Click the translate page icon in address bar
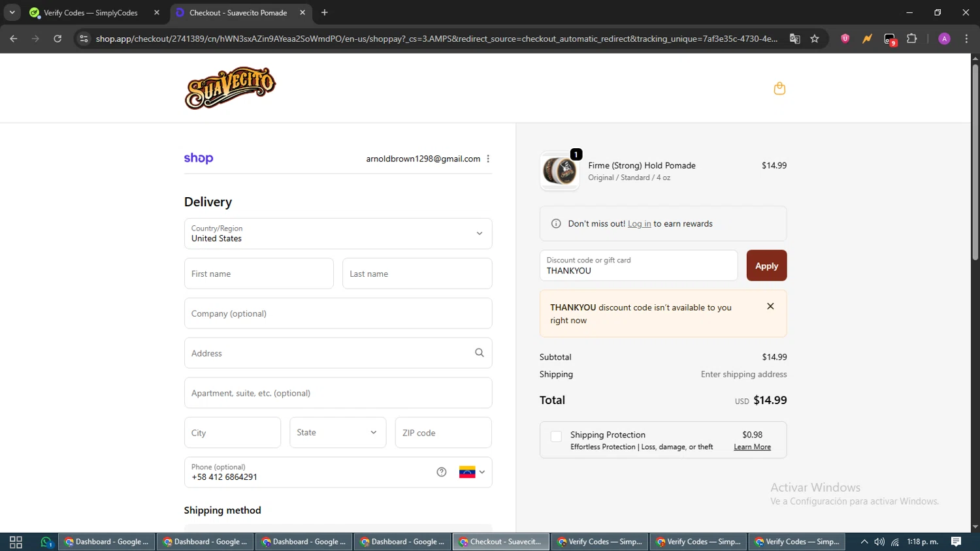Screen dimensions: 980x551 (795, 39)
